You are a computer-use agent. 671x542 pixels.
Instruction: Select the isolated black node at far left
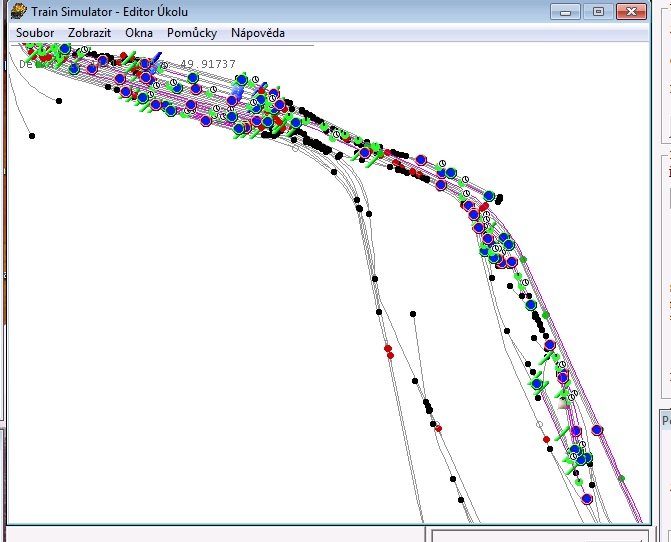point(32,135)
